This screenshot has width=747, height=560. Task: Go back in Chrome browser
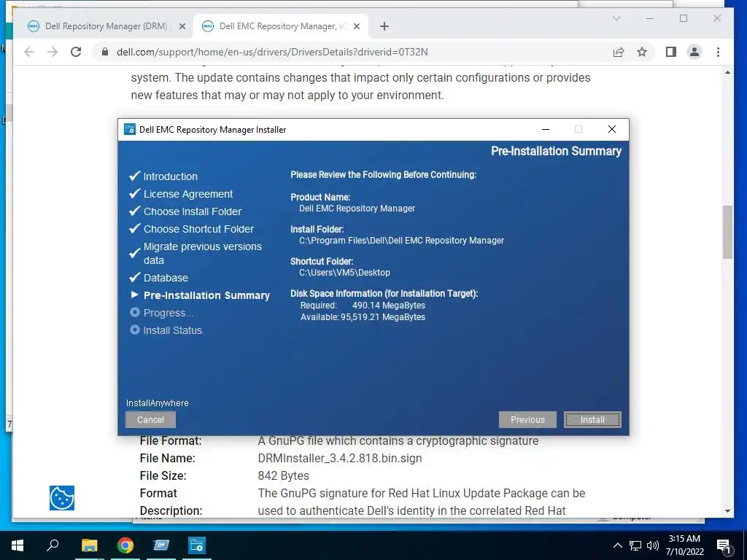29,52
